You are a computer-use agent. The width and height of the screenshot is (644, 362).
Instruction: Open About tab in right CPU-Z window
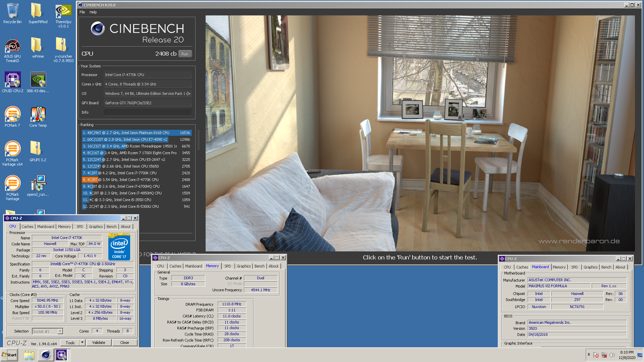621,267
